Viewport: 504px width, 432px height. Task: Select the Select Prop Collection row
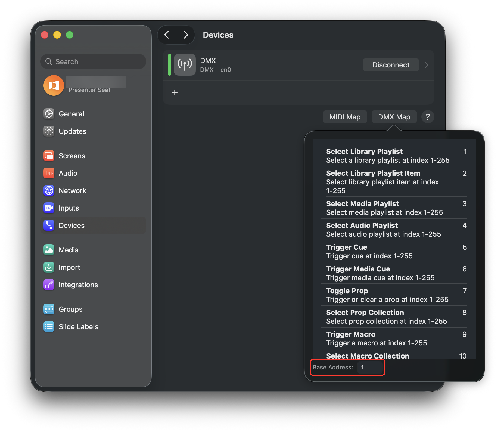(x=394, y=317)
